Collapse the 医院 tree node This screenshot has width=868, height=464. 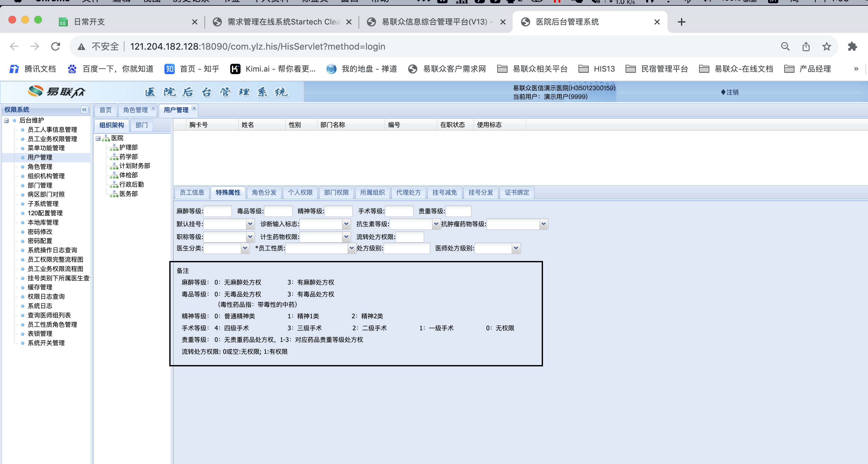[98, 138]
